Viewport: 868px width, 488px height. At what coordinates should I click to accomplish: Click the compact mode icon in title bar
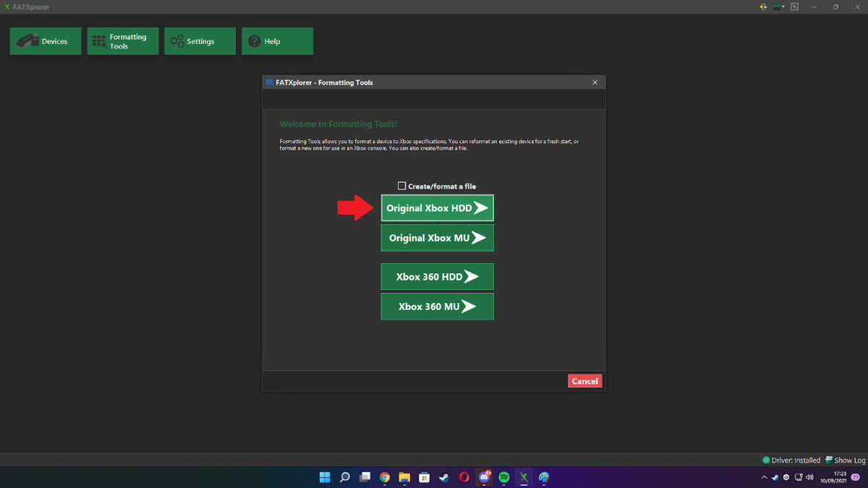click(795, 7)
